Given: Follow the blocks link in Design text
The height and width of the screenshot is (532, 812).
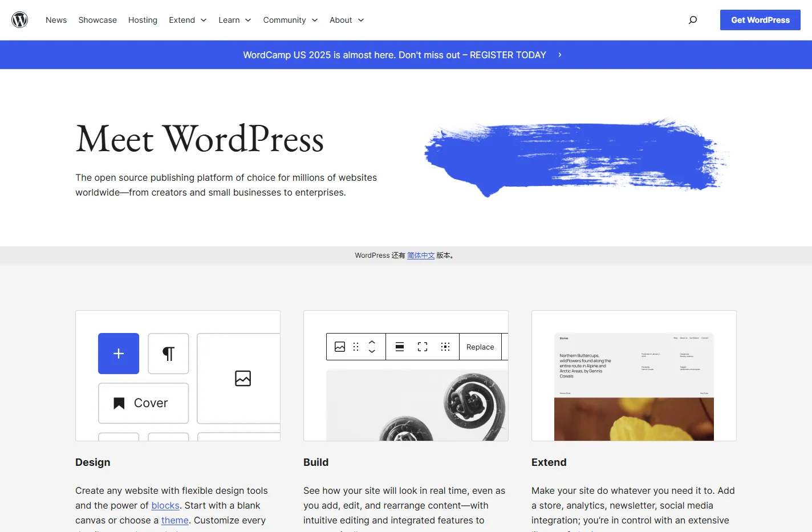Looking at the screenshot, I should tap(165, 505).
